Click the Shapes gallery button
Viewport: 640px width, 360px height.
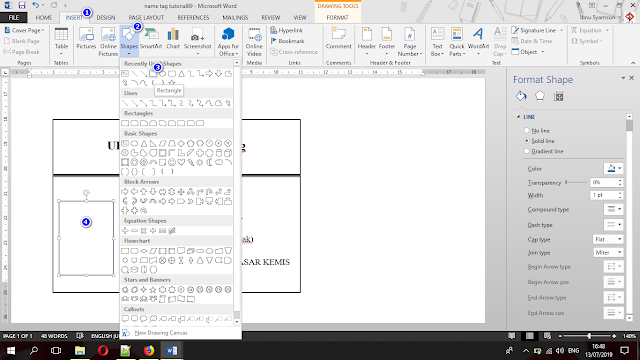[x=129, y=42]
